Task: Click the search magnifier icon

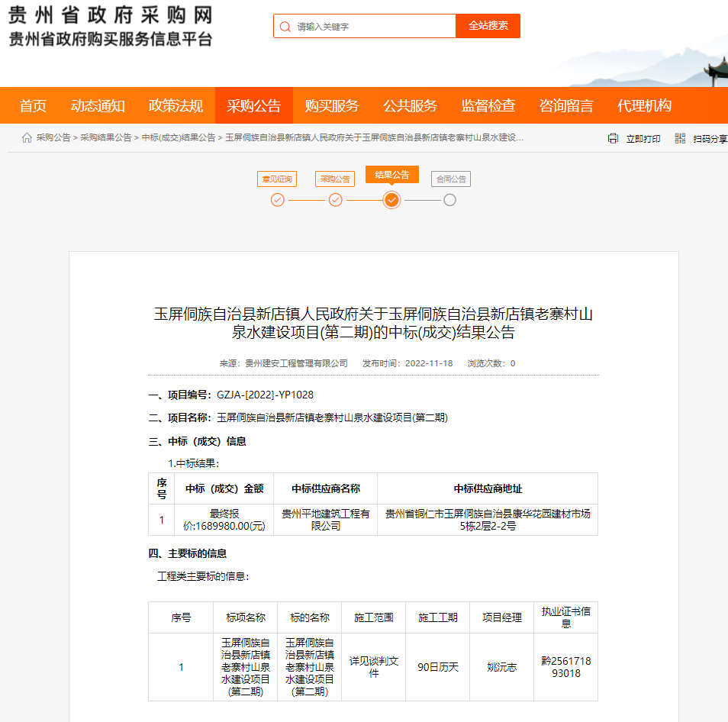Action: tap(285, 27)
